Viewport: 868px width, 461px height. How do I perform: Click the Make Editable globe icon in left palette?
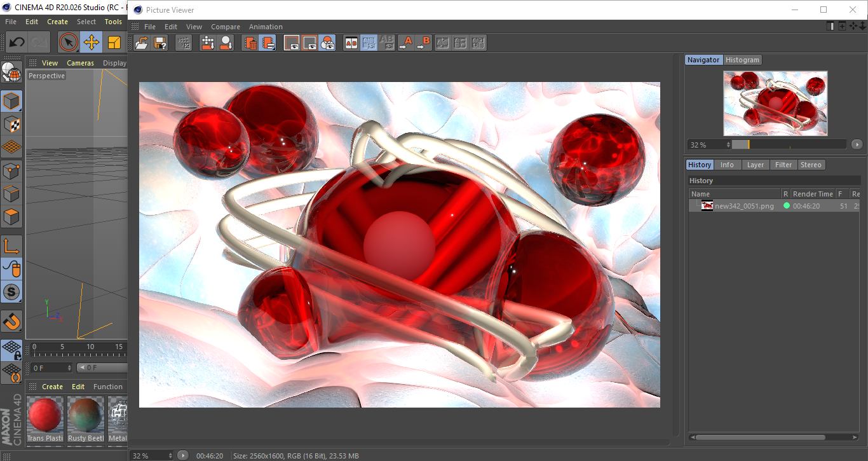click(x=11, y=72)
